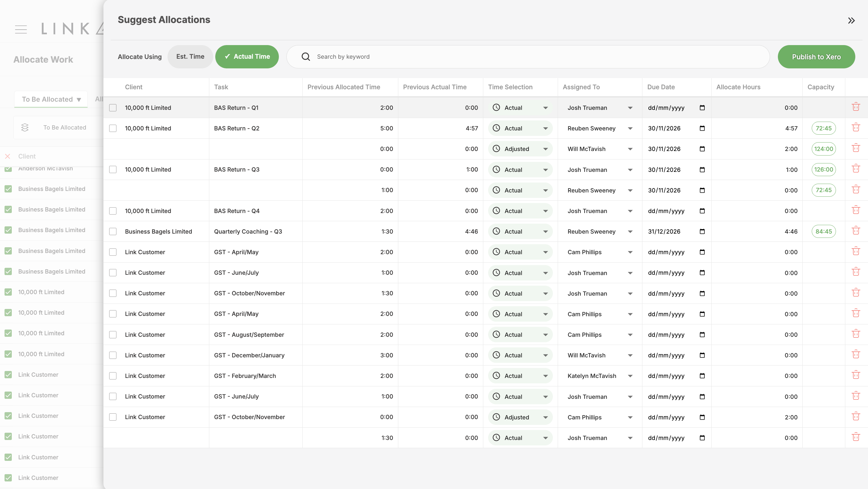Open the Adjusted dropdown in Will McTavish row
The width and height of the screenshot is (868, 489).
tap(520, 149)
